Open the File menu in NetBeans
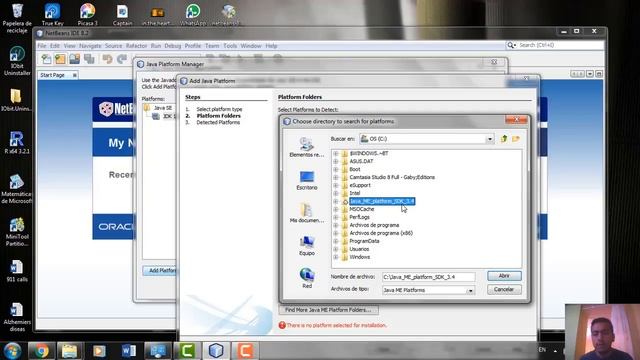The image size is (640, 360). tap(42, 46)
